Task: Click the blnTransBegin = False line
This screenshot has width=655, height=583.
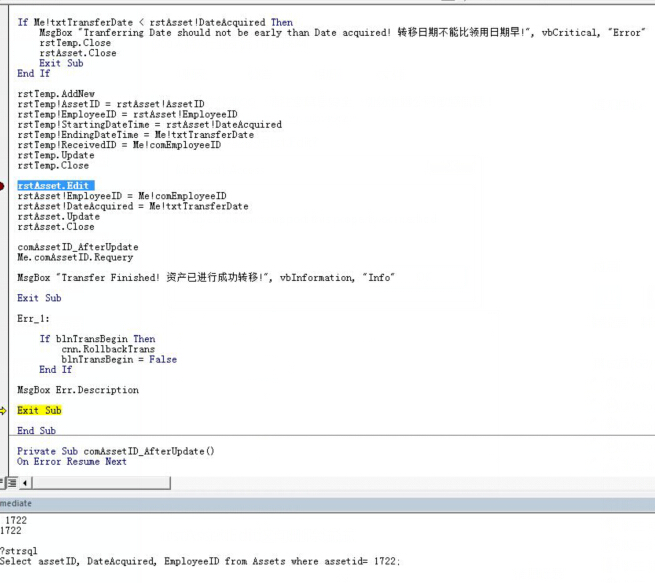Action: click(119, 359)
